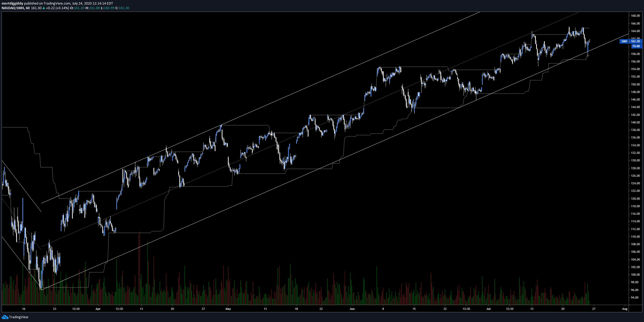
Task: Click the 110.00 price axis label
Action: [635, 237]
